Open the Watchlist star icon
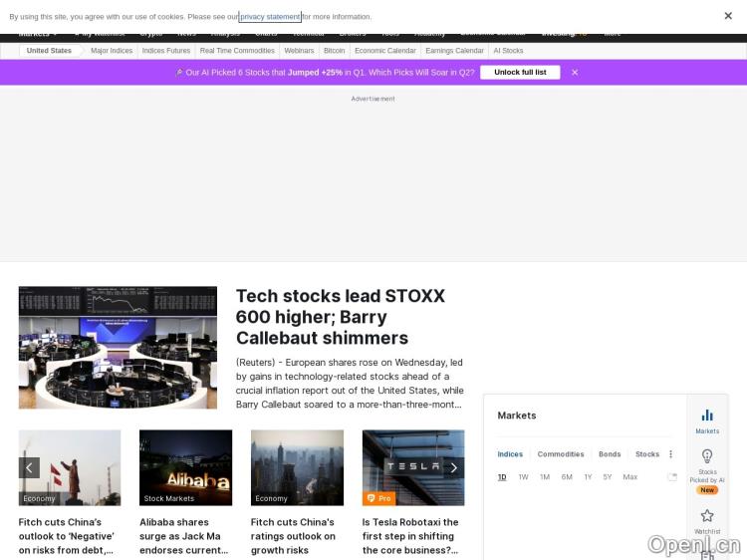The height and width of the screenshot is (560, 747). tap(707, 516)
